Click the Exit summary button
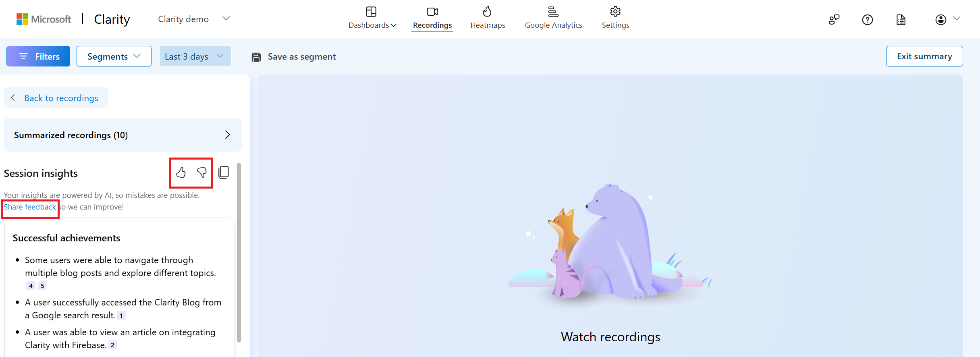Screen dimensions: 980x357 tap(924, 56)
